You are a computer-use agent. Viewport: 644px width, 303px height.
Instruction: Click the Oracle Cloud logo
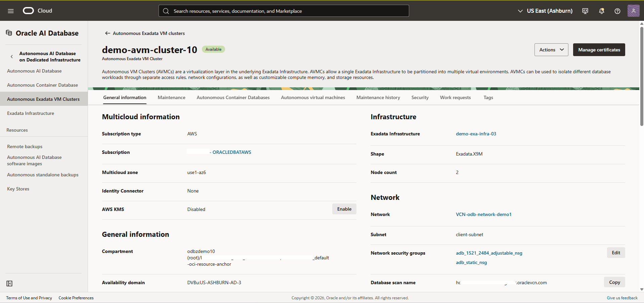(37, 11)
